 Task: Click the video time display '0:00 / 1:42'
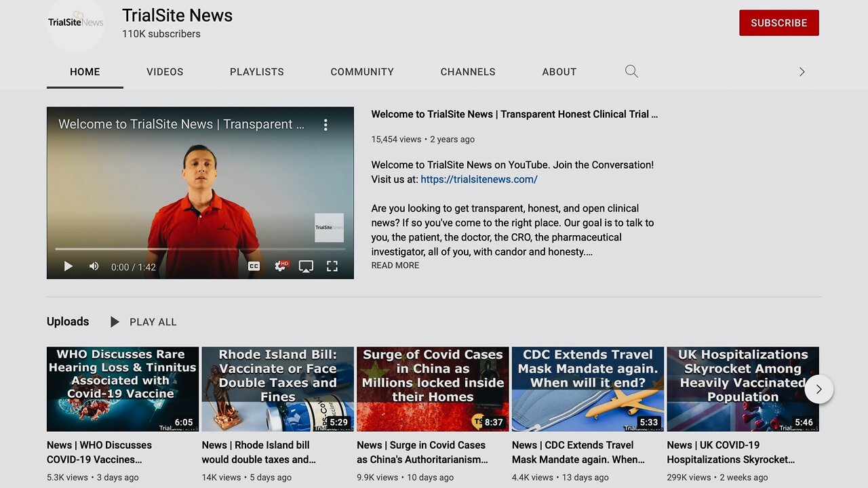(x=134, y=267)
